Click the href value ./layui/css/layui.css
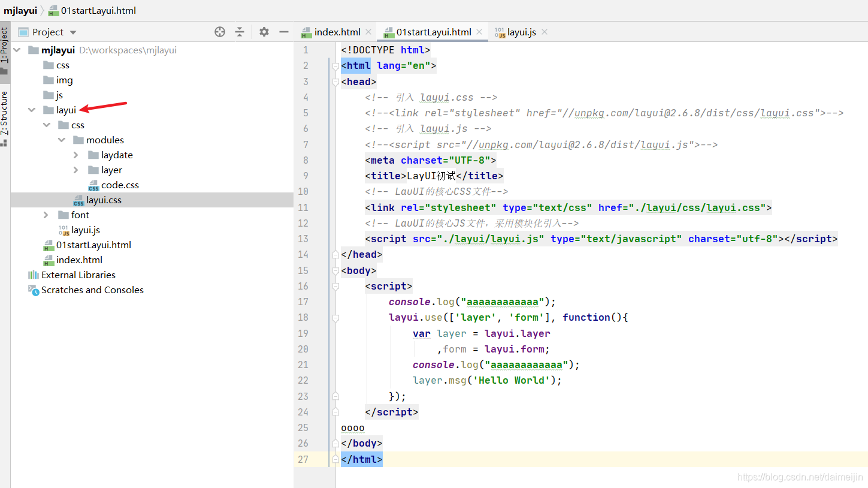 click(697, 207)
